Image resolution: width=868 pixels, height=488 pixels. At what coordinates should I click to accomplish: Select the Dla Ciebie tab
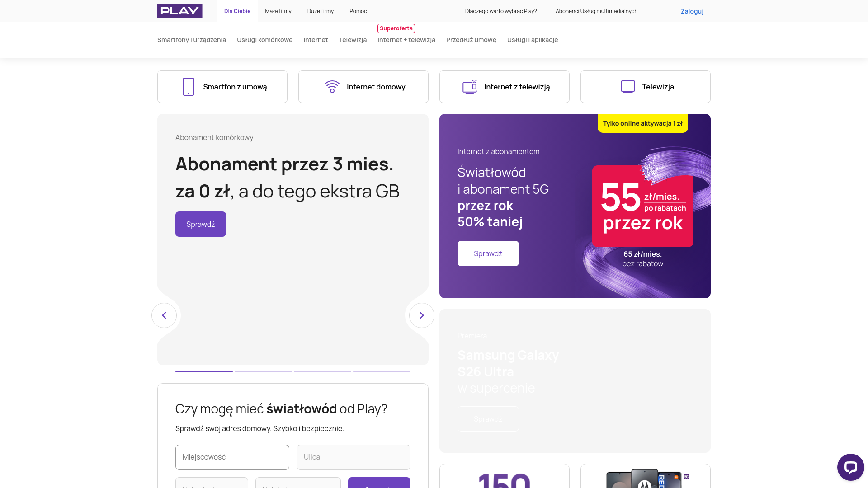pos(237,11)
